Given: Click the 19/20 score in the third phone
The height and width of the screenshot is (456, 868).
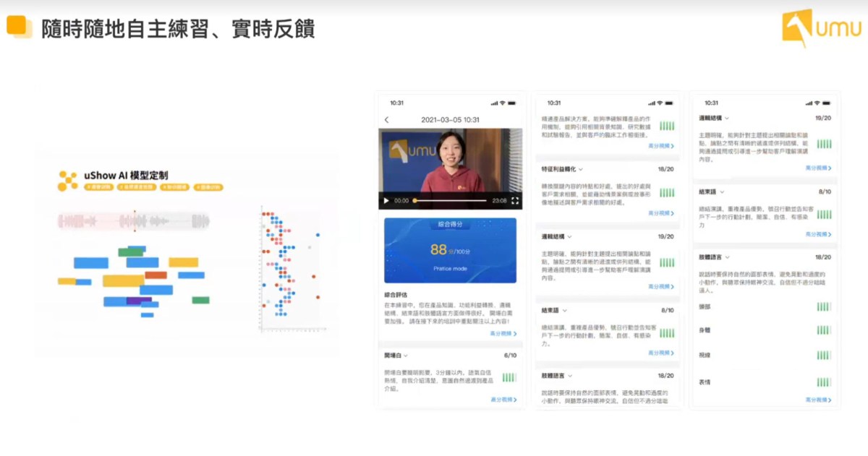Looking at the screenshot, I should tap(823, 118).
